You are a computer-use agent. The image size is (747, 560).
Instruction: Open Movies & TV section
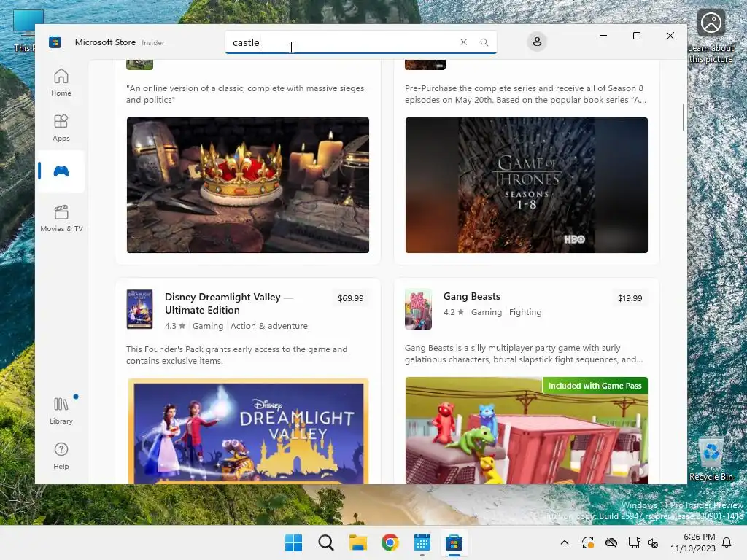coord(61,218)
